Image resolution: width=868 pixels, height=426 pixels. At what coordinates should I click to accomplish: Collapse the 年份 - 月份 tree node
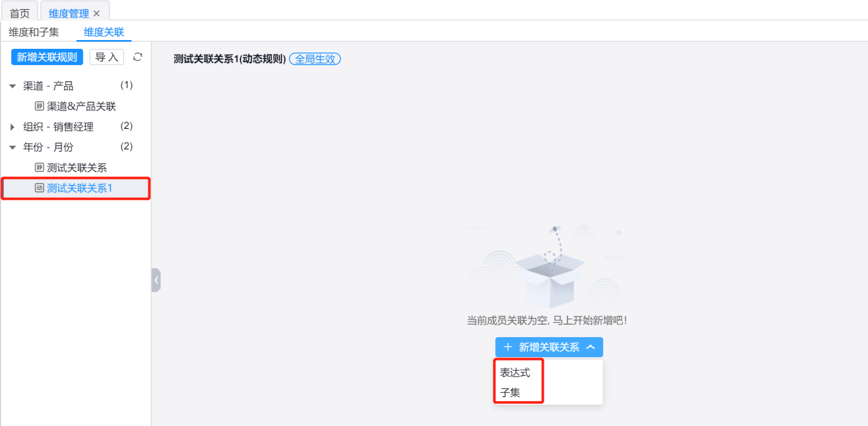pos(13,148)
